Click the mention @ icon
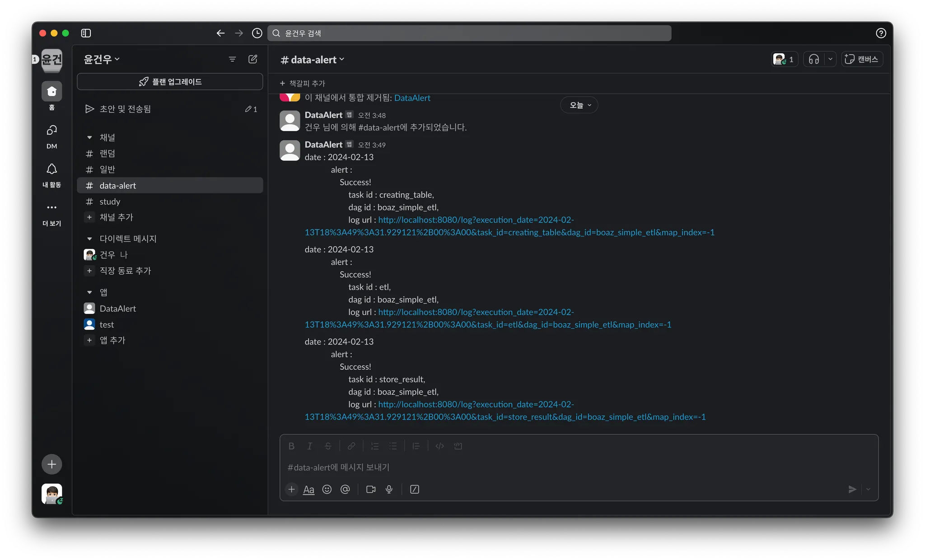Screen dimensions: 925x560 click(x=345, y=490)
